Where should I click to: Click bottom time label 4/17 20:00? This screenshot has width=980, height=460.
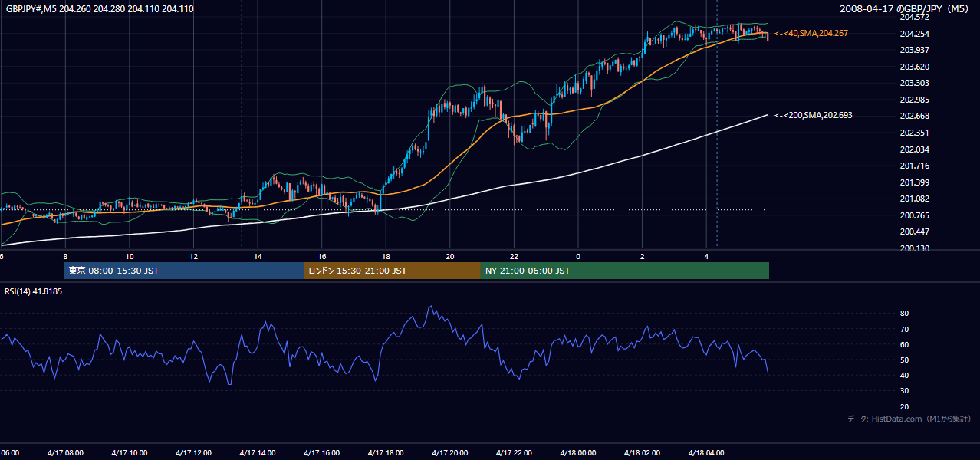click(449, 452)
